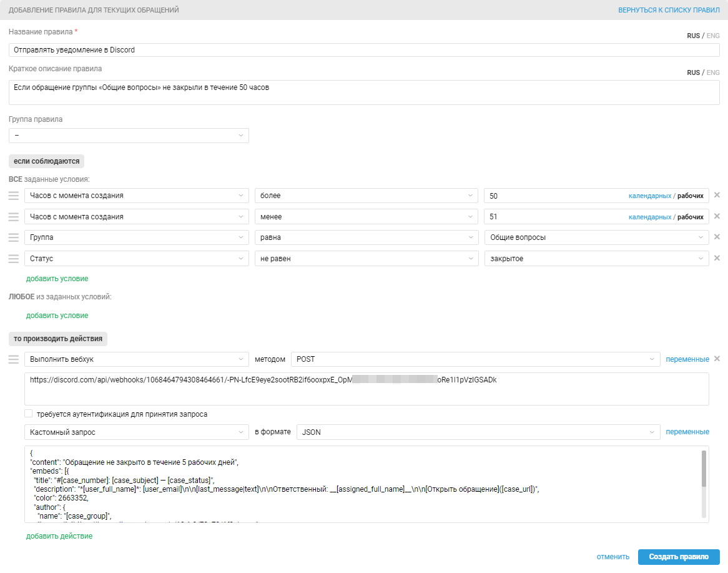Open first Часов с момента создания dropdown
Viewport: 728px width, 573px height.
(x=137, y=196)
